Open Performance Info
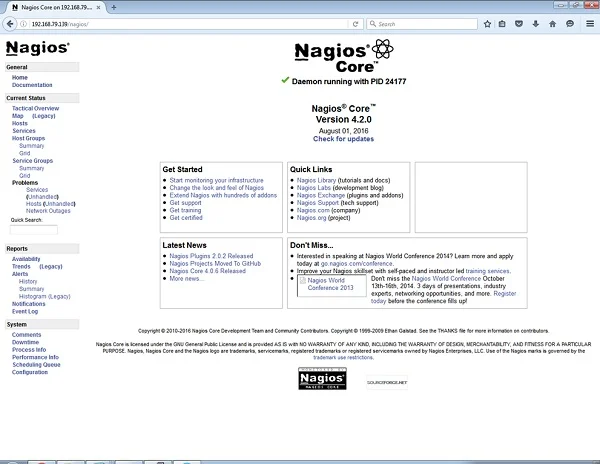This screenshot has width=600, height=464. (35, 357)
